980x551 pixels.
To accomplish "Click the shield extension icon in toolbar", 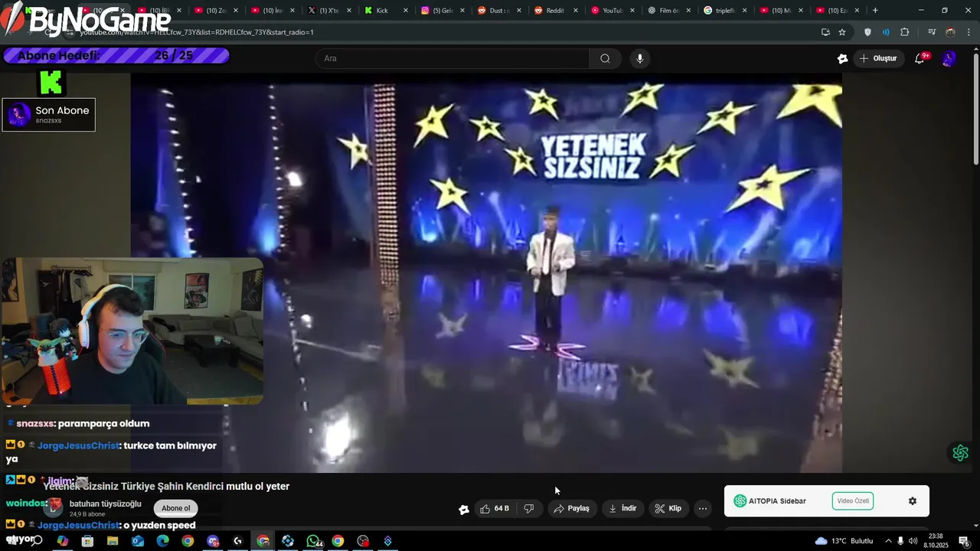I will (867, 32).
